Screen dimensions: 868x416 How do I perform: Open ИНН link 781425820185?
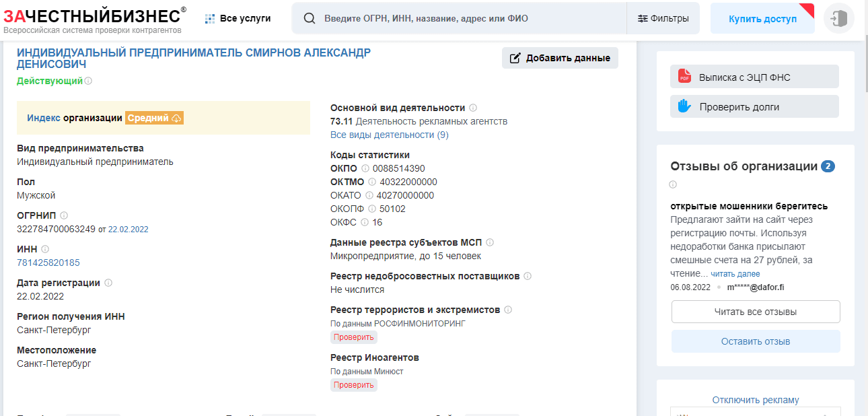click(x=48, y=263)
